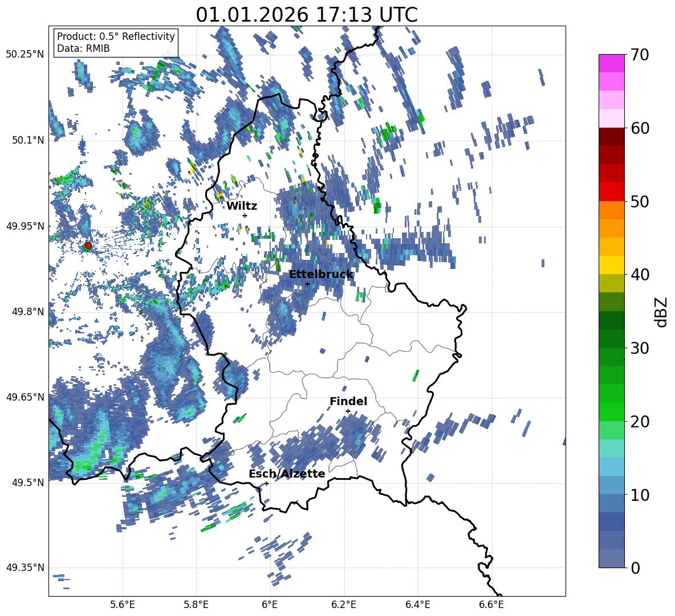Click the 6°E longitude label
Screen dimensions: 675x616
click(x=270, y=605)
